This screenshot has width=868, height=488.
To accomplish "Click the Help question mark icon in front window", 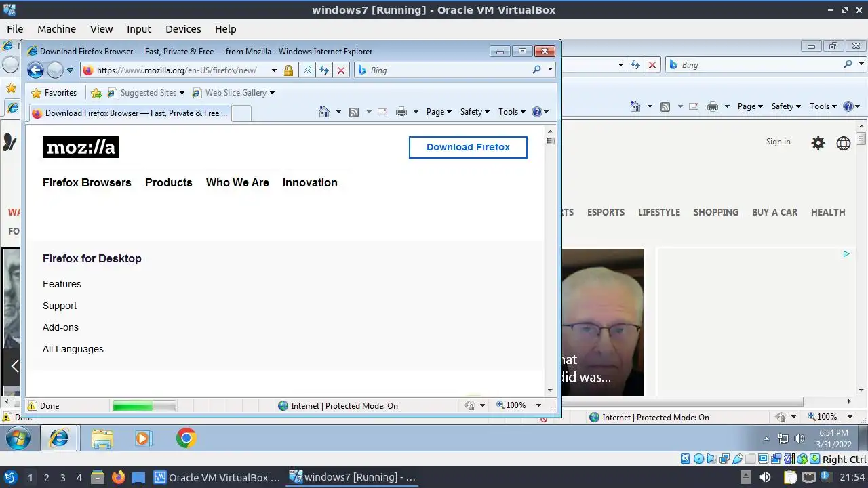I will pyautogui.click(x=537, y=112).
